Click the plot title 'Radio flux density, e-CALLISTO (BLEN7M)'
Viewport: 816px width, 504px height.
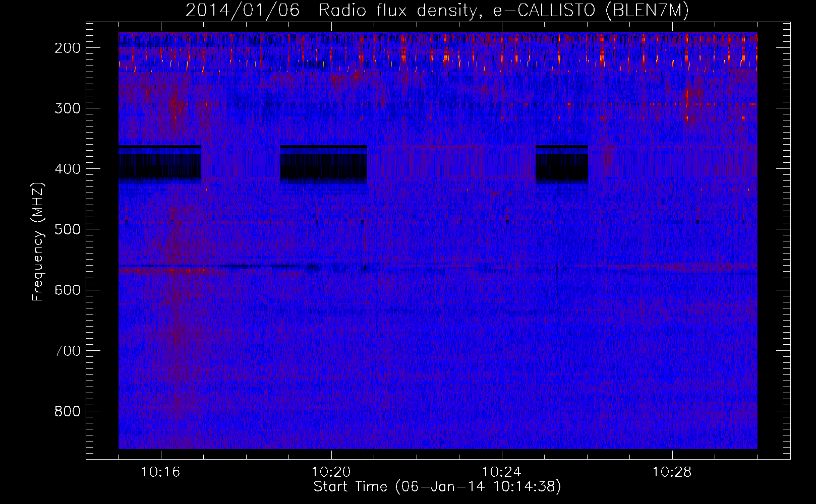pos(503,11)
